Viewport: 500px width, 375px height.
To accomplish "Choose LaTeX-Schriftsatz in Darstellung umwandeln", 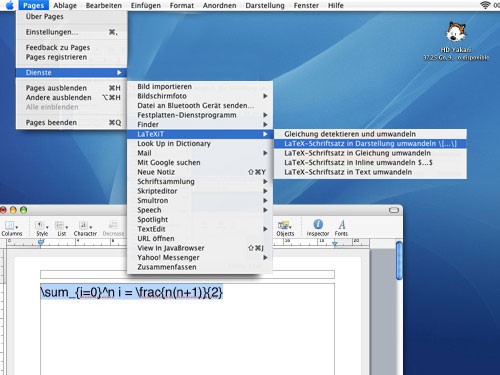I will 370,144.
